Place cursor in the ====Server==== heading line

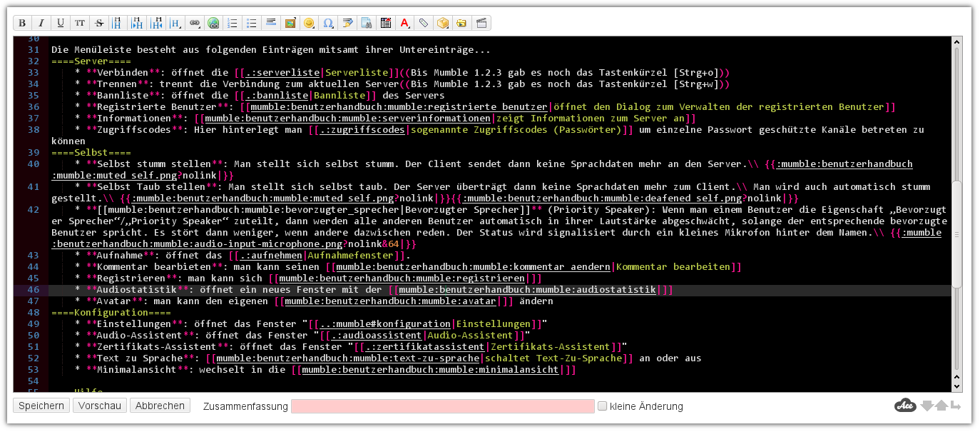point(91,61)
